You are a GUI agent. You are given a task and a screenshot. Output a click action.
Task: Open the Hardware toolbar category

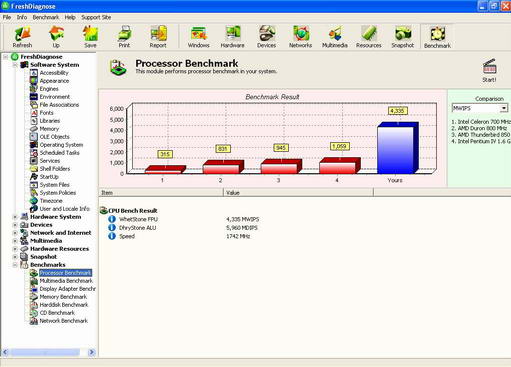(x=232, y=37)
